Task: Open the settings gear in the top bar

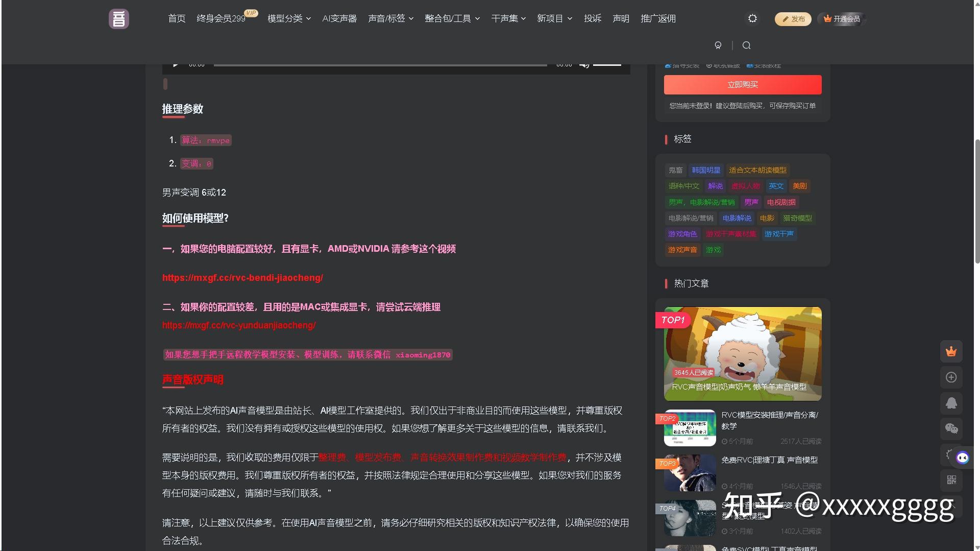Action: click(752, 18)
